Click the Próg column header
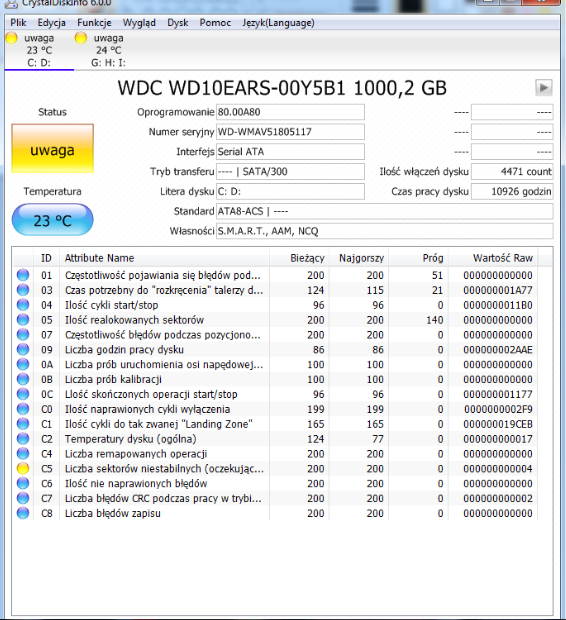This screenshot has width=566, height=620. 418,258
